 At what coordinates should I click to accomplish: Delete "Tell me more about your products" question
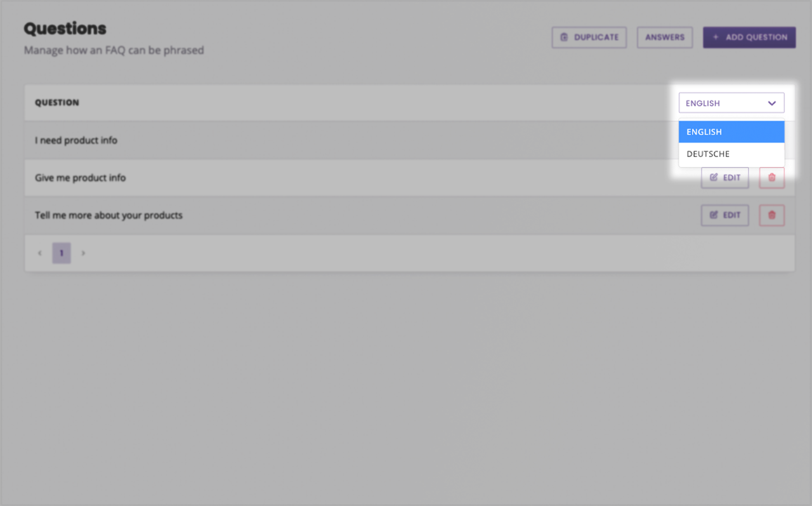[x=772, y=215]
